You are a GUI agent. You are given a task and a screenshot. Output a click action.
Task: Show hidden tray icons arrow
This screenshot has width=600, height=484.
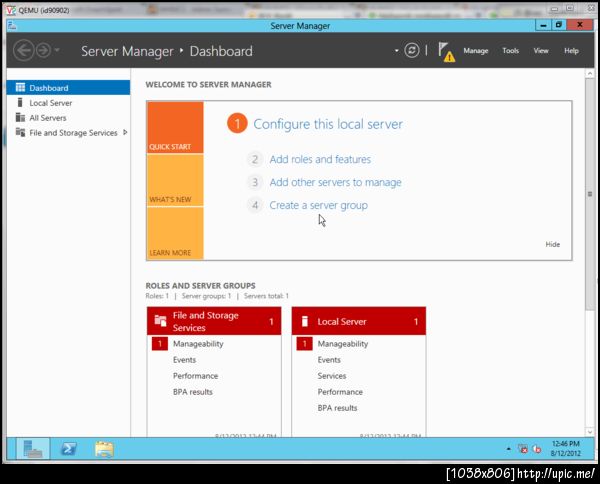click(x=509, y=448)
